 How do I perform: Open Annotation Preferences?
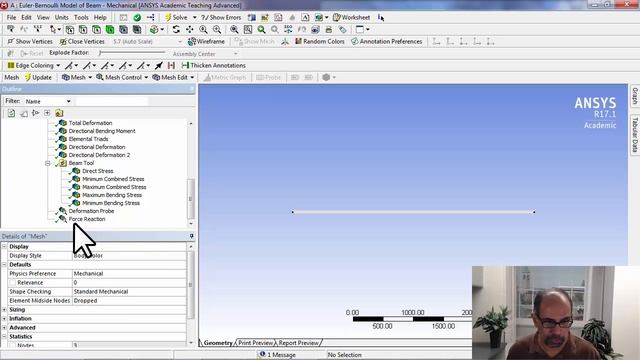click(x=387, y=42)
